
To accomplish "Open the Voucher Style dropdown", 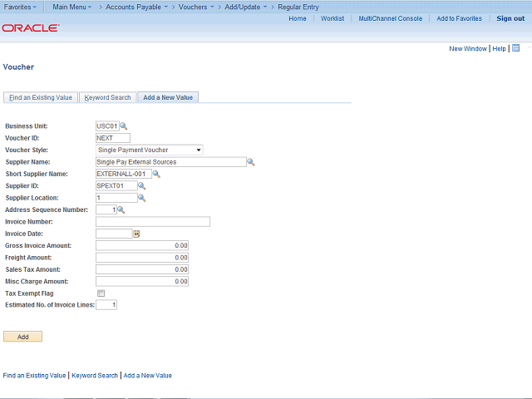I will tap(150, 150).
